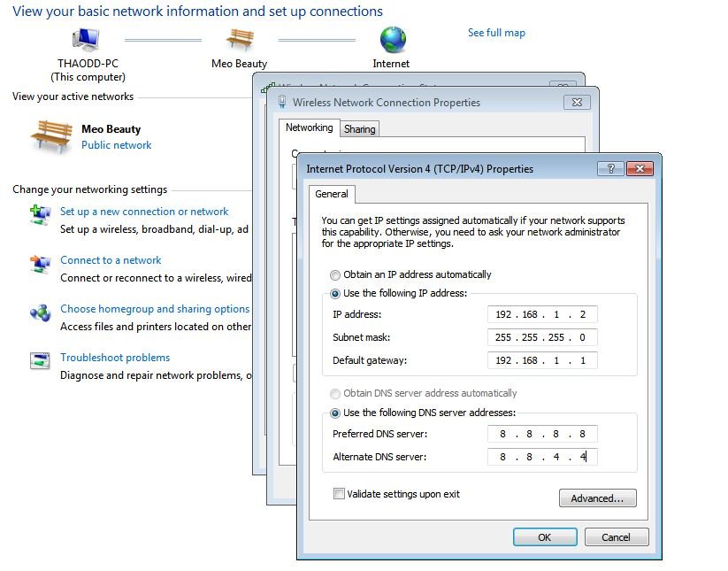The width and height of the screenshot is (728, 571).
Task: Click the help question mark button in IPv4 Properties
Action: point(611,169)
